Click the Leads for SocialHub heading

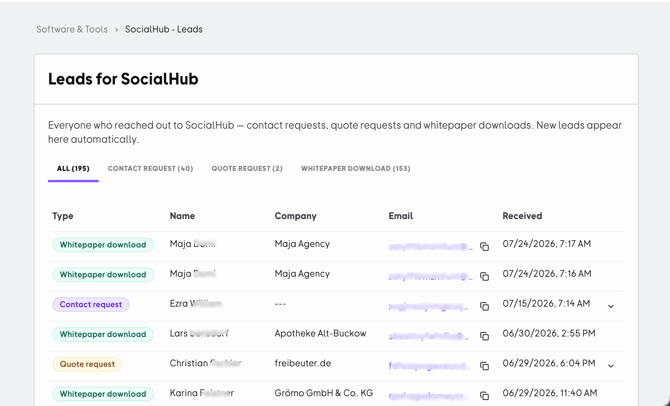point(123,79)
